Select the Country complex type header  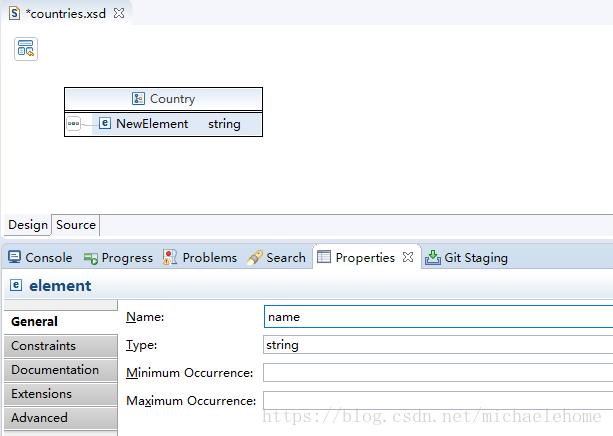tap(163, 99)
